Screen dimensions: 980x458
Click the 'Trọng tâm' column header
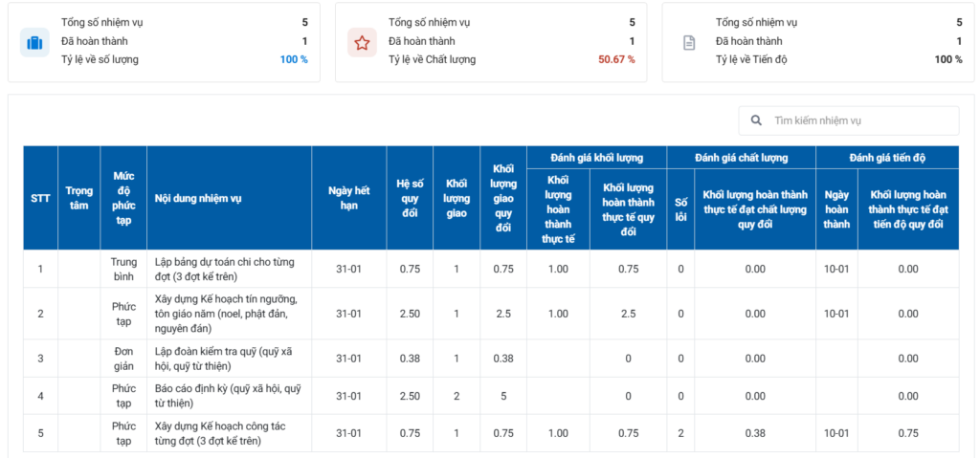(x=78, y=198)
